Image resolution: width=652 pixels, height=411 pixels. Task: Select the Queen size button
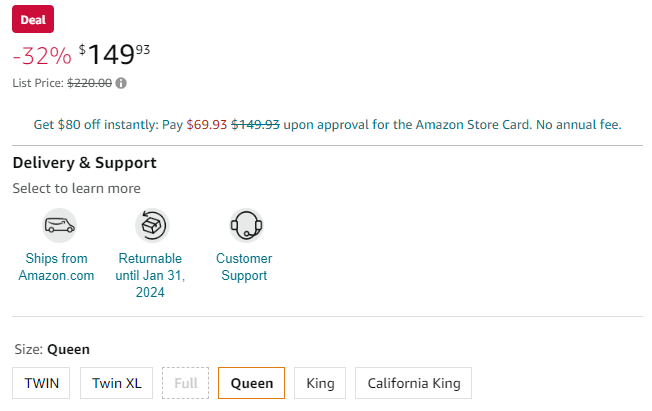[251, 383]
